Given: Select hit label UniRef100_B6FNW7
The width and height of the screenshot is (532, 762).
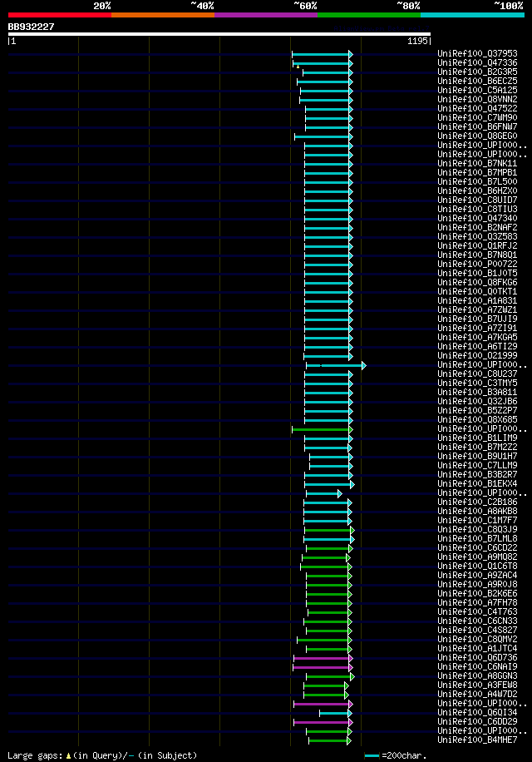Looking at the screenshot, I should tap(477, 127).
